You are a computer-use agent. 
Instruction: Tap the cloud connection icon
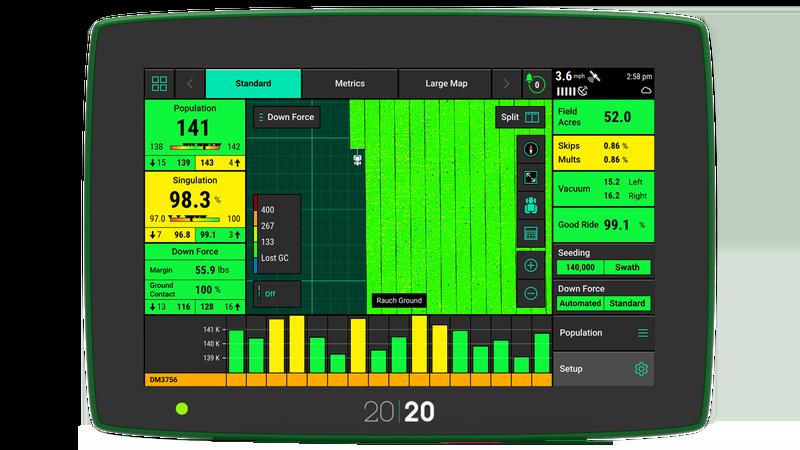tap(646, 91)
